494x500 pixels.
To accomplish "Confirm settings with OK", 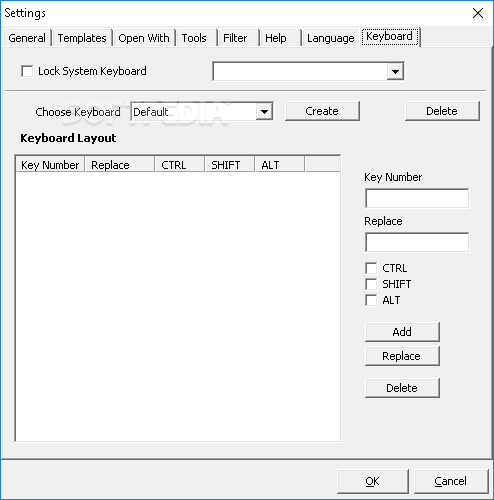I will 373,481.
